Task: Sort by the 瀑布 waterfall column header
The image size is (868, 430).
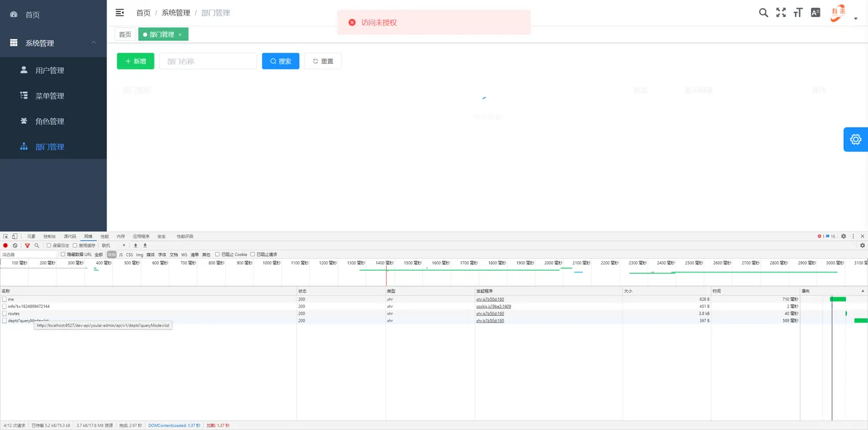Action: pyautogui.click(x=834, y=291)
